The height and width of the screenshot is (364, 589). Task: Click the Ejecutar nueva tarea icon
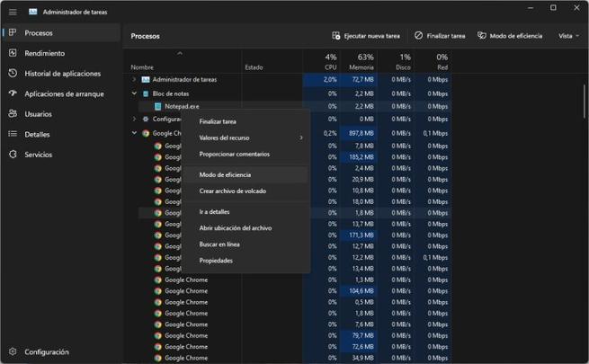(x=335, y=36)
